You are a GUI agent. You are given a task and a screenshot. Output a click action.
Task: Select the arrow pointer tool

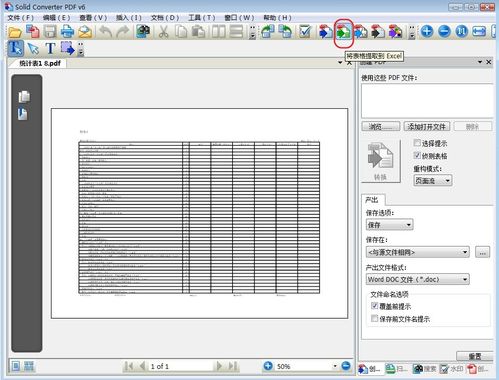point(33,49)
